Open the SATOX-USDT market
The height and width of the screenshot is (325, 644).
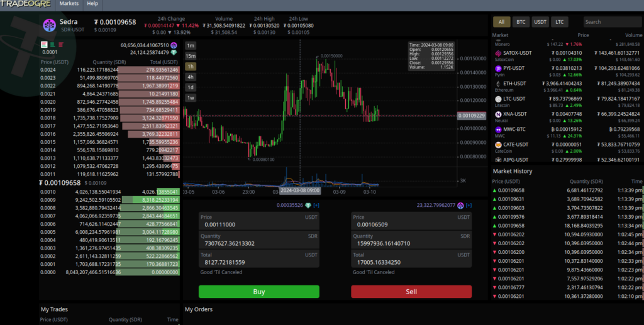point(567,56)
